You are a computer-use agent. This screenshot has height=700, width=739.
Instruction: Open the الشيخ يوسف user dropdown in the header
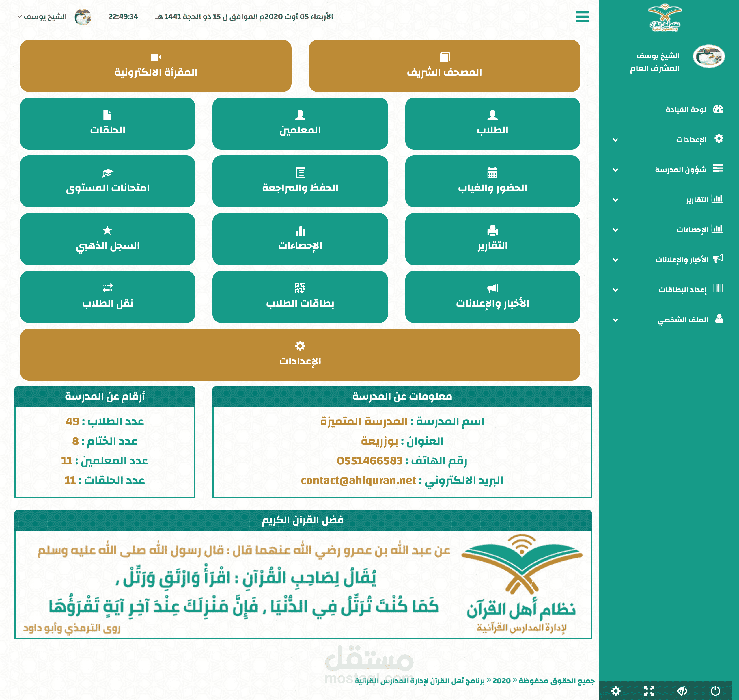(x=45, y=17)
